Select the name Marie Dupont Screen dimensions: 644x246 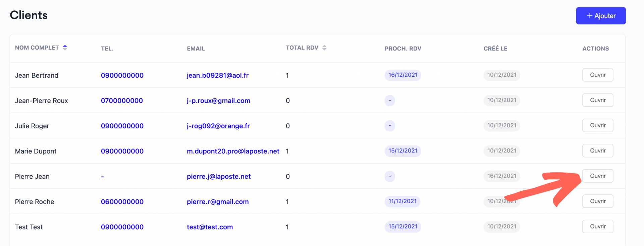click(36, 151)
